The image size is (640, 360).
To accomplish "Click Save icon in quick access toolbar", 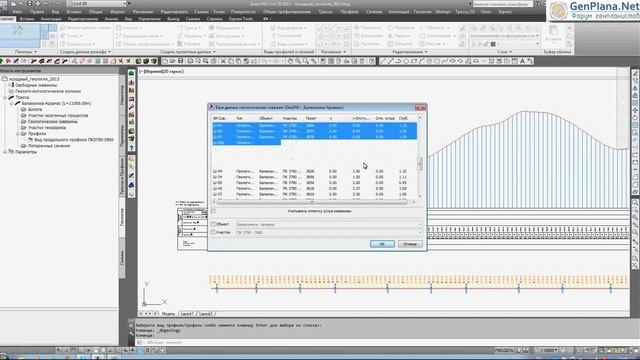I will [30, 4].
